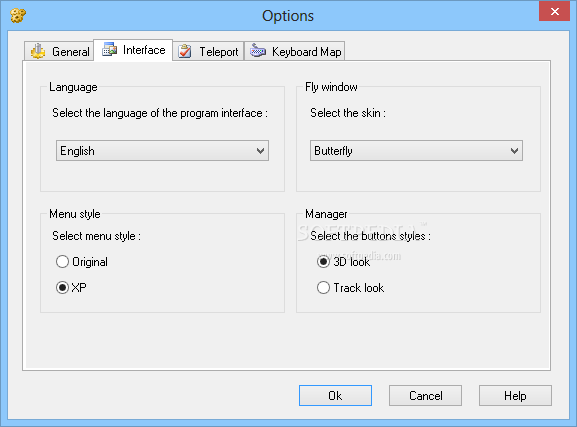Close the Options dialog window

(555, 11)
